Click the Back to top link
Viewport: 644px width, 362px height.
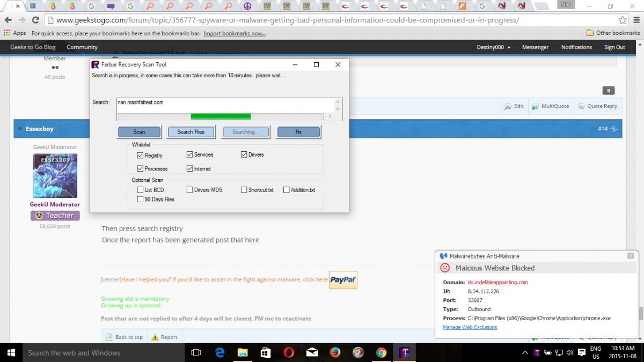pos(125,337)
